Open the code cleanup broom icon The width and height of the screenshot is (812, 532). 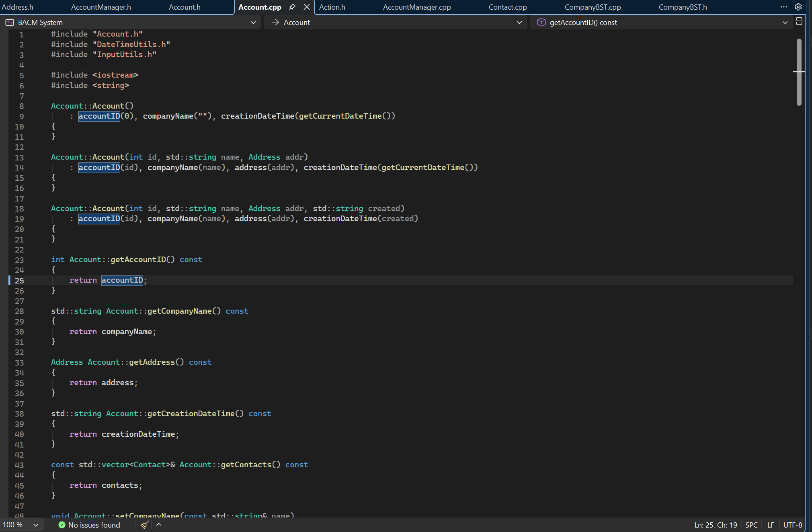145,525
